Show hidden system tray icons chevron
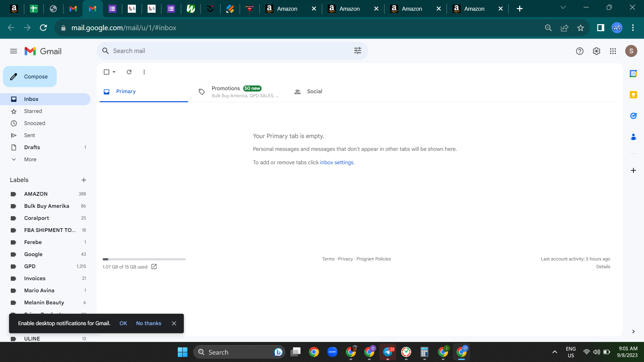 [555, 352]
